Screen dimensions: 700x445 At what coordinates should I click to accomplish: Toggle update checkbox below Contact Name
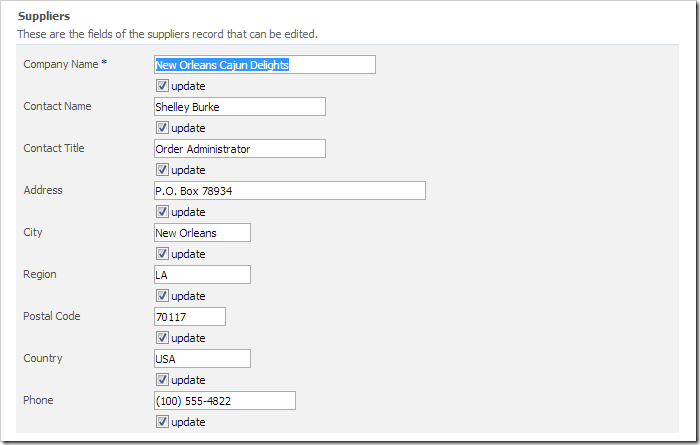pyautogui.click(x=162, y=128)
